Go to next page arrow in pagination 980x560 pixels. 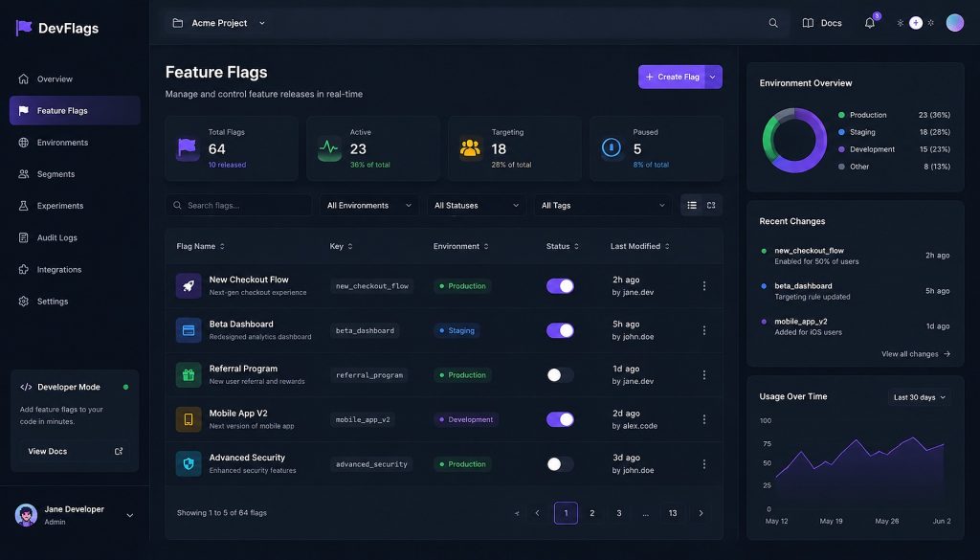coord(701,513)
